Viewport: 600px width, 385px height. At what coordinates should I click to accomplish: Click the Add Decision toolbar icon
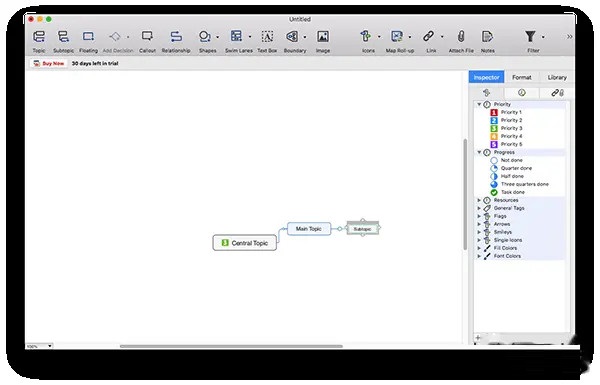[x=114, y=37]
